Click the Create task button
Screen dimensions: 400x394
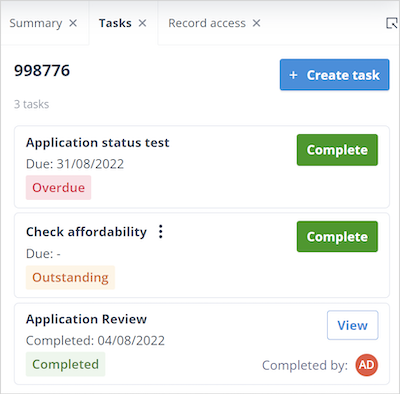point(334,75)
